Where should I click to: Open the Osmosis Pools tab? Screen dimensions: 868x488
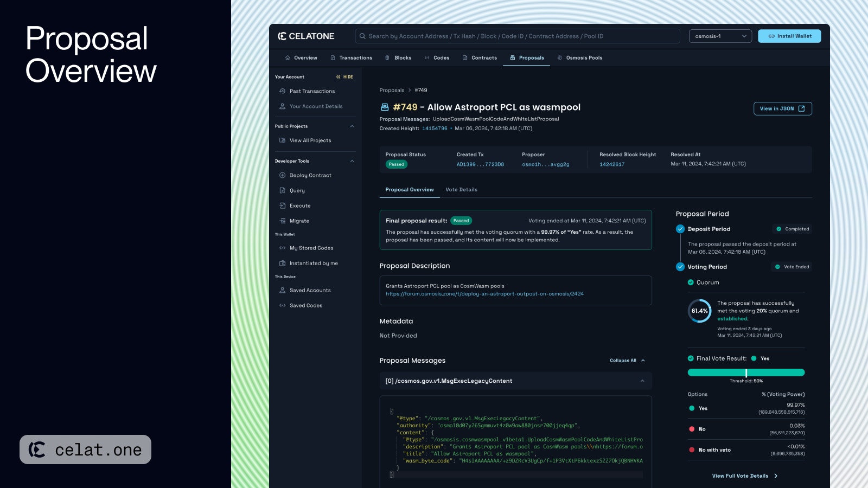click(x=579, y=57)
